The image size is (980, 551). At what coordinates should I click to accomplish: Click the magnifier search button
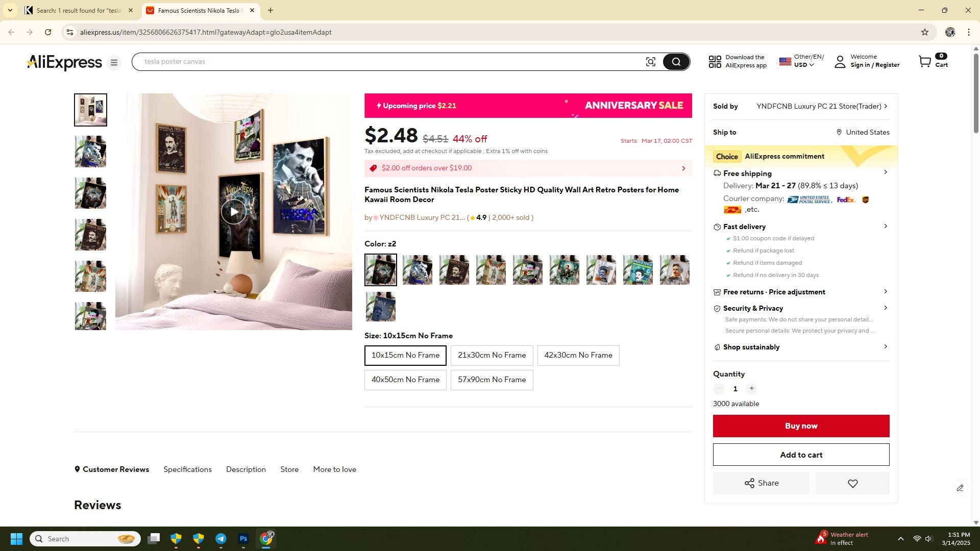pos(676,62)
